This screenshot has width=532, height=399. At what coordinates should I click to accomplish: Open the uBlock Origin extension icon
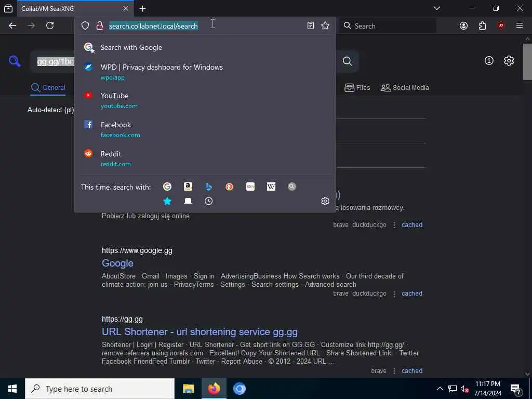(501, 26)
